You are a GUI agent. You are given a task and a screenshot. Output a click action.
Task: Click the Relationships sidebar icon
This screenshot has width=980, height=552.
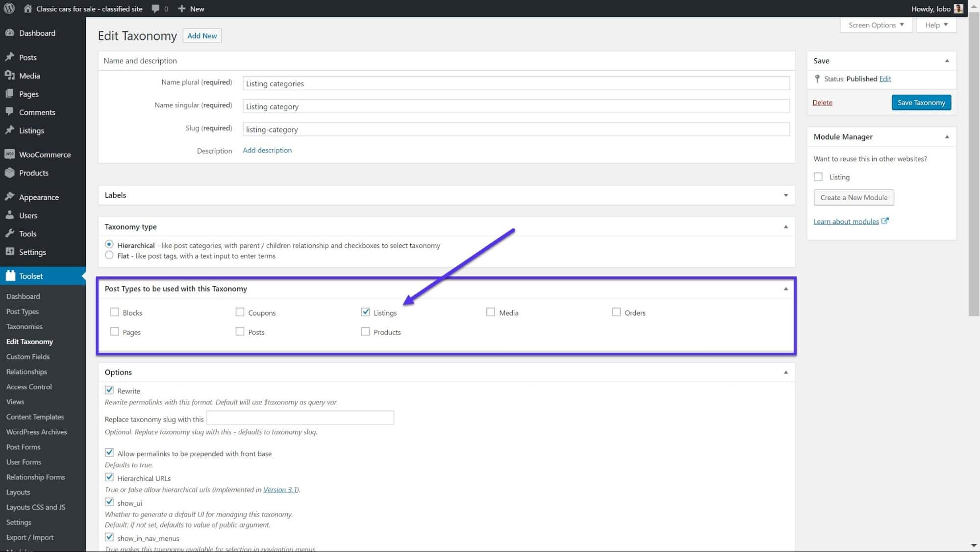(26, 371)
